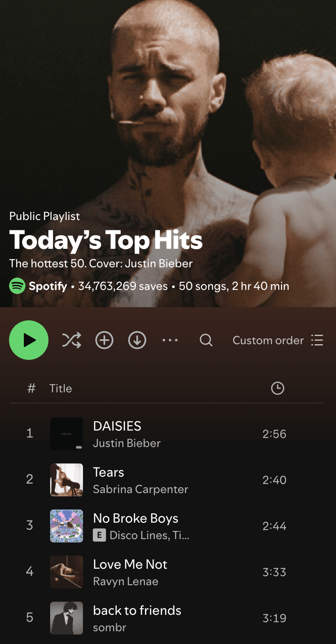Click the Tears album cover thumbnail
The height and width of the screenshot is (644, 336).
(x=67, y=480)
